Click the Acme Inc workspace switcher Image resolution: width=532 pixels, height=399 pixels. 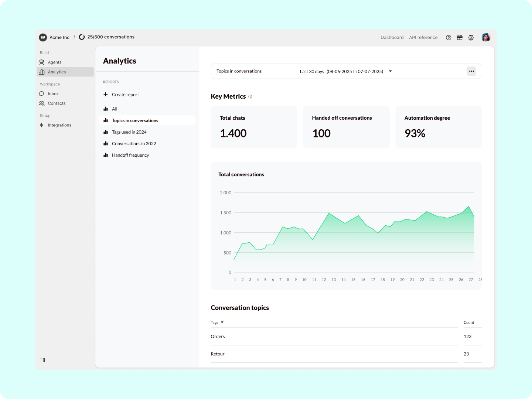coord(54,37)
